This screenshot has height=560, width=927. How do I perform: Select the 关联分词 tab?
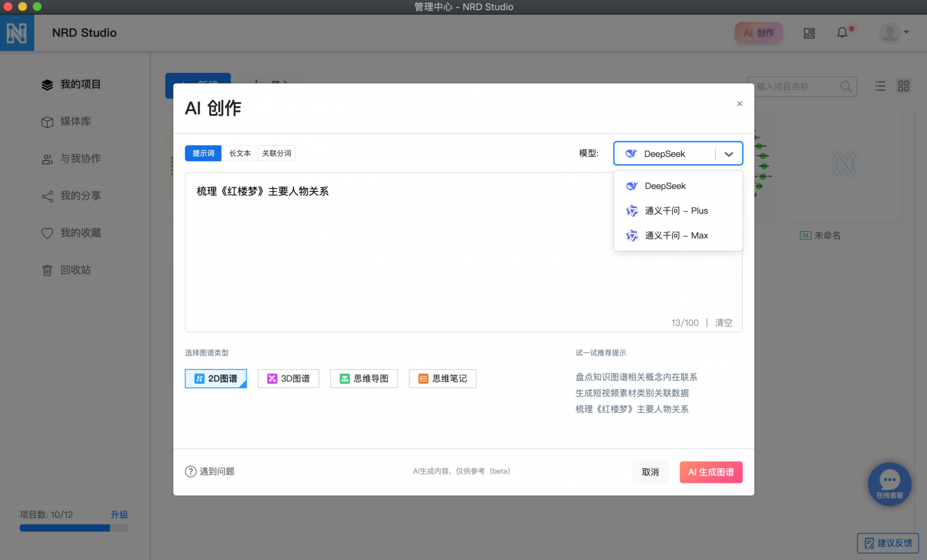pyautogui.click(x=276, y=153)
